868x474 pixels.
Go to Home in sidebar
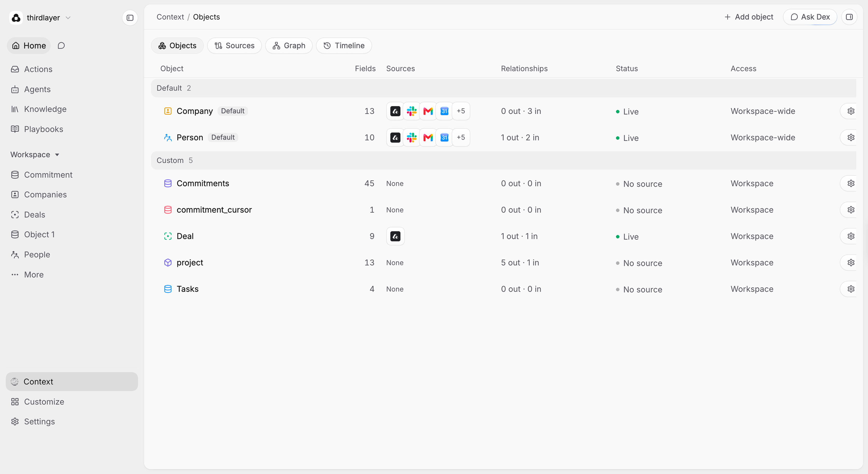(x=29, y=45)
